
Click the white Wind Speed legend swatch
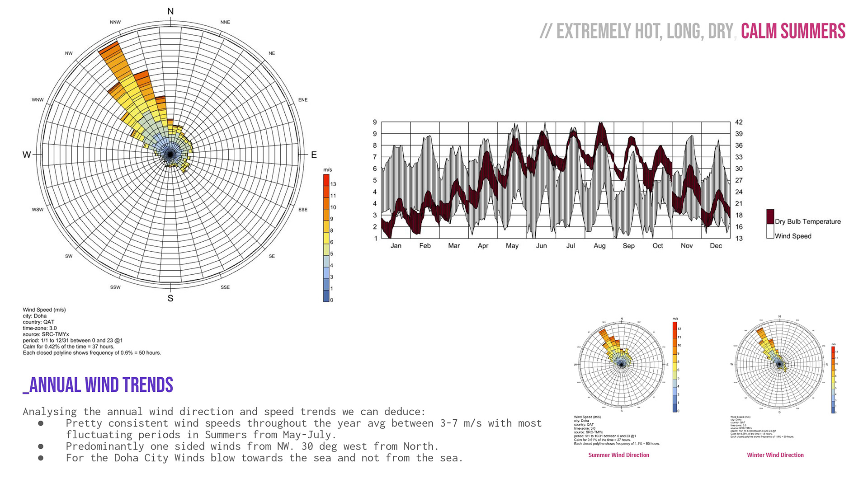(x=770, y=232)
